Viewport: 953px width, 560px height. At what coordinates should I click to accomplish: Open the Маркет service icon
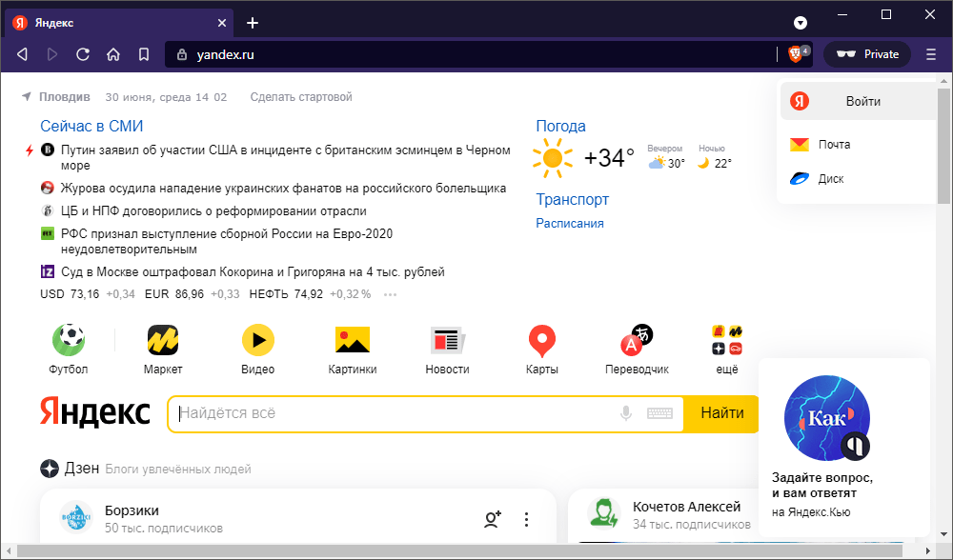tap(163, 340)
